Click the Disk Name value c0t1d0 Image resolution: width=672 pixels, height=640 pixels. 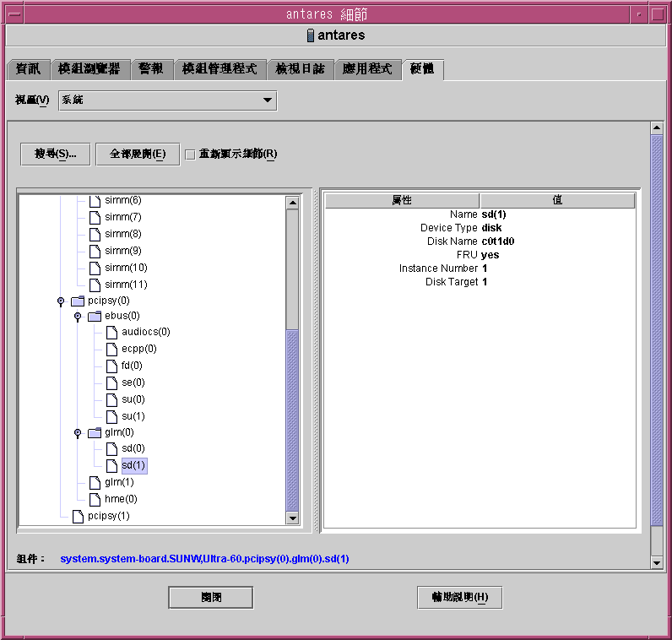(498, 241)
